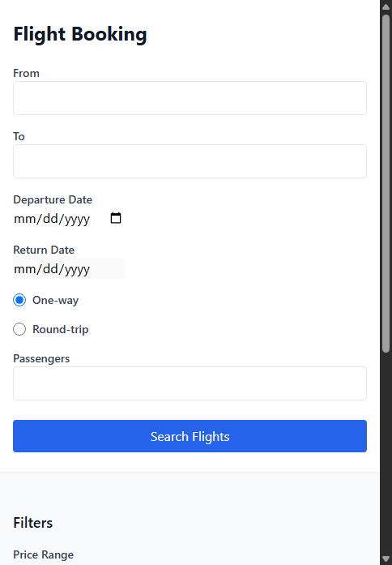
Task: Select the month segment of Return Date
Action: pos(25,269)
